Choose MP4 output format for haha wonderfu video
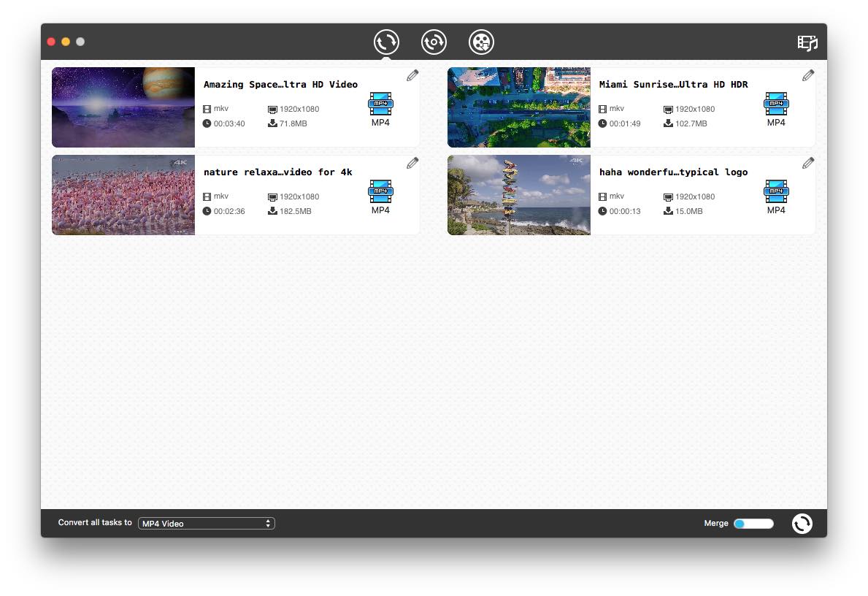The image size is (868, 596). point(775,196)
